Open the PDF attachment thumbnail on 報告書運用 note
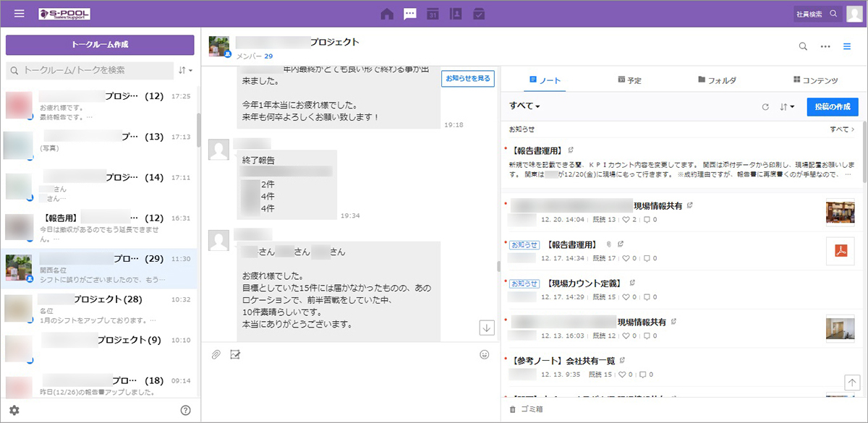This screenshot has height=423, width=868. pos(840,251)
